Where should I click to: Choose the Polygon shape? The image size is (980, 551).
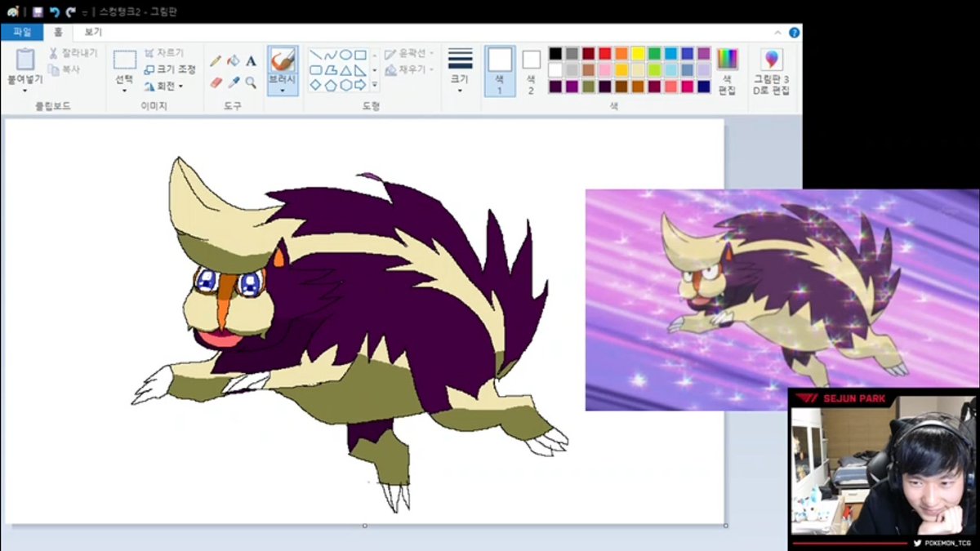(331, 70)
